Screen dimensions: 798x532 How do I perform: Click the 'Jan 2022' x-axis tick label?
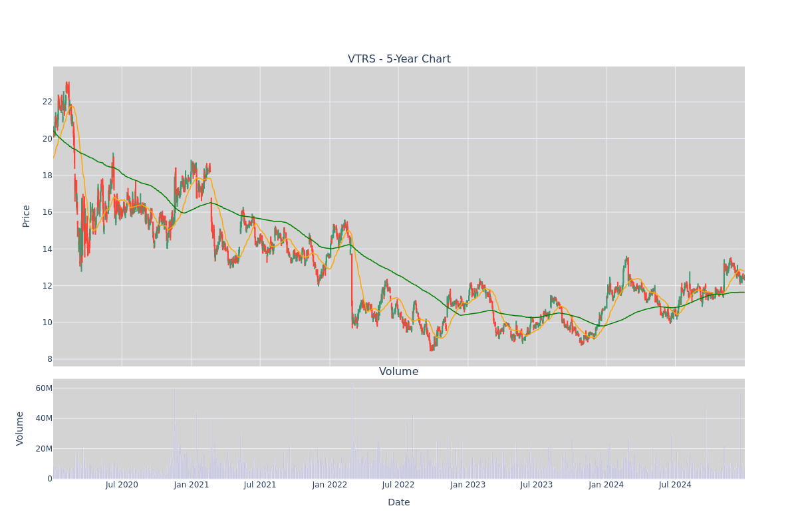[330, 485]
